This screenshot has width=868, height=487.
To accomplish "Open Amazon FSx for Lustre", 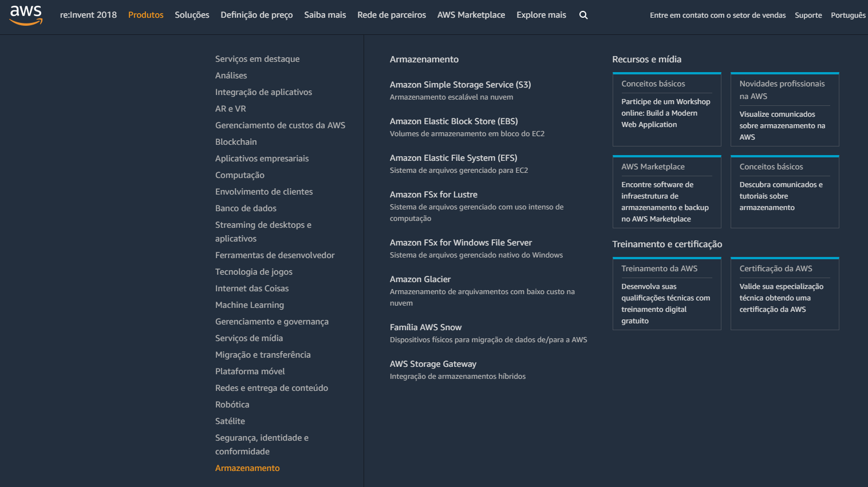I will pos(433,195).
